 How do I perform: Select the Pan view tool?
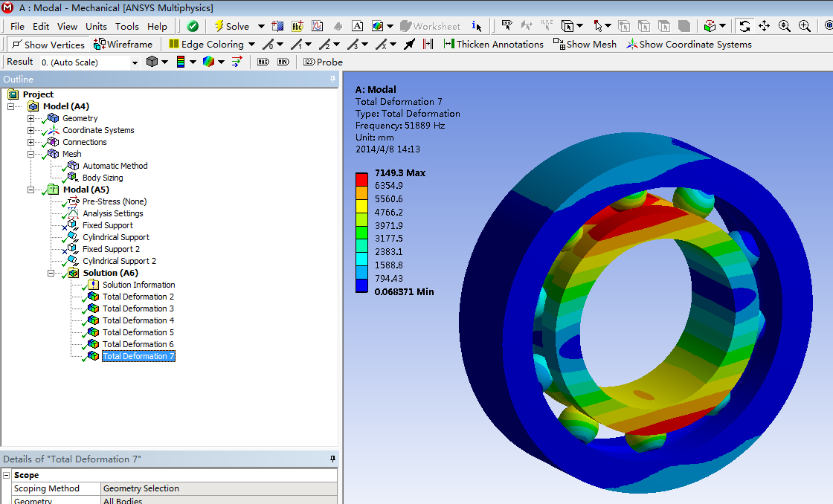(765, 26)
